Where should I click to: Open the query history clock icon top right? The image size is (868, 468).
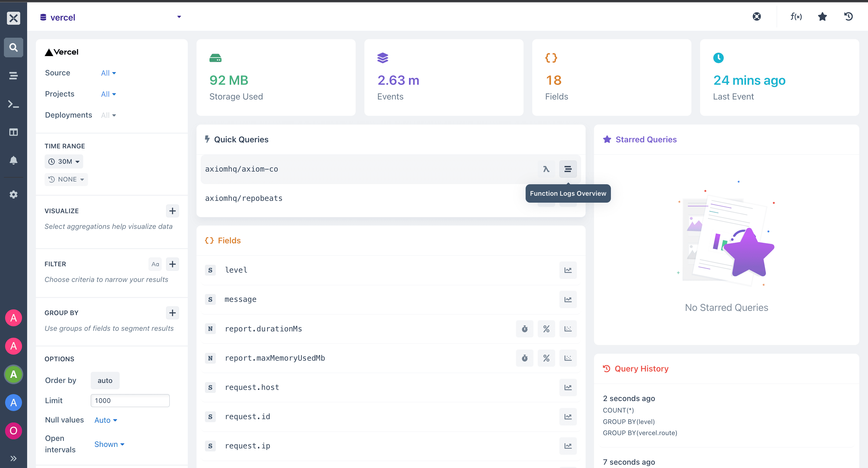click(848, 17)
